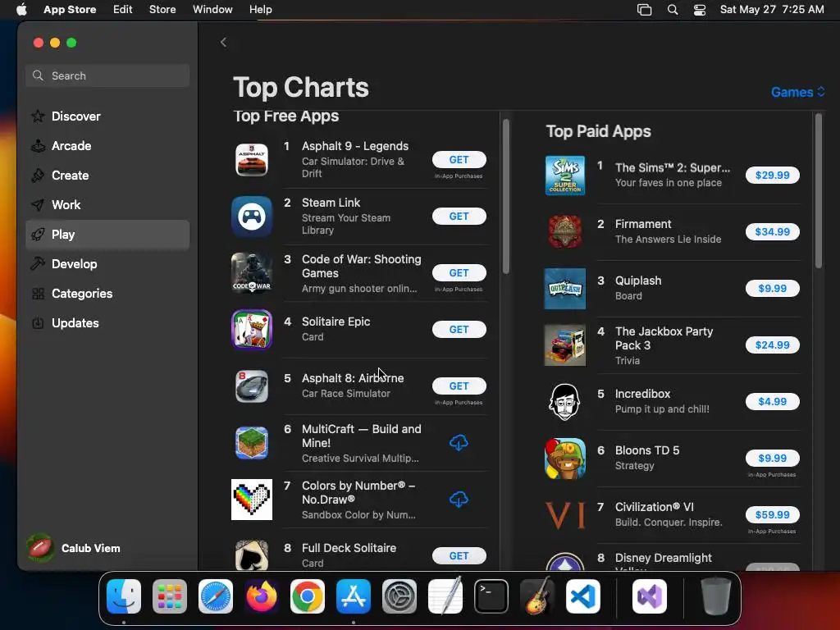The width and height of the screenshot is (840, 630).
Task: Open the Colors by Number heart icon
Action: coord(251,500)
